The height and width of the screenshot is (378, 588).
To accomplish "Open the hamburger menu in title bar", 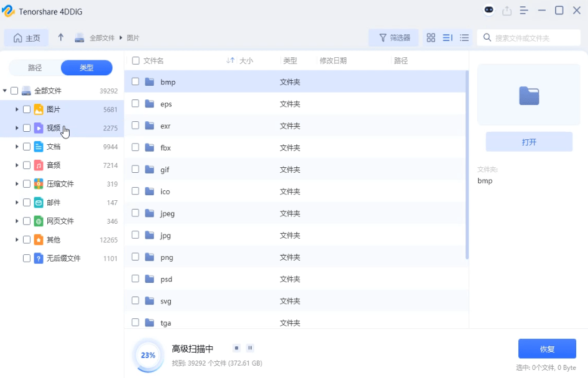I will 523,10.
